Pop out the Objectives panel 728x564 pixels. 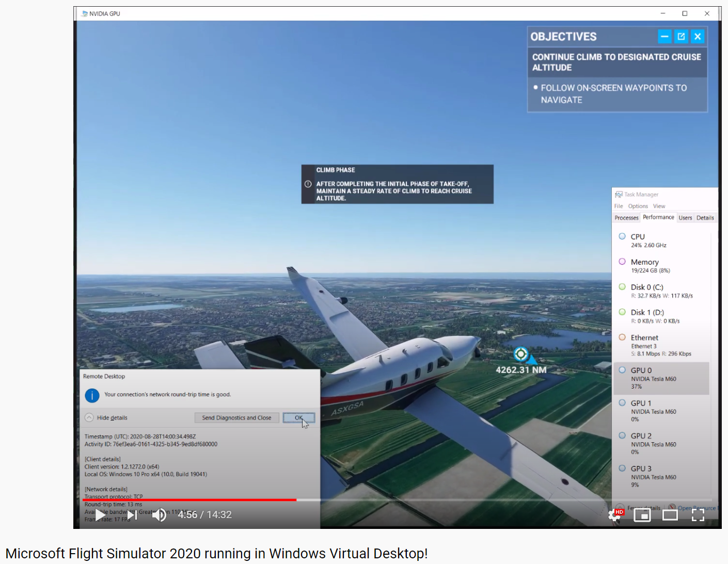point(681,36)
